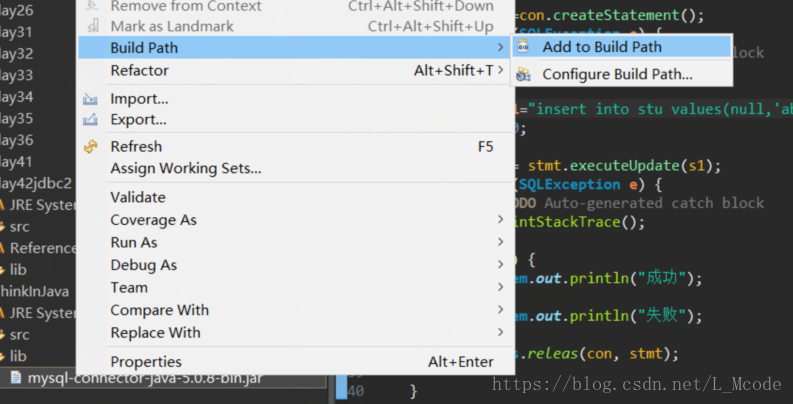Open the Build Path submenu
The image size is (793, 404).
click(x=295, y=48)
